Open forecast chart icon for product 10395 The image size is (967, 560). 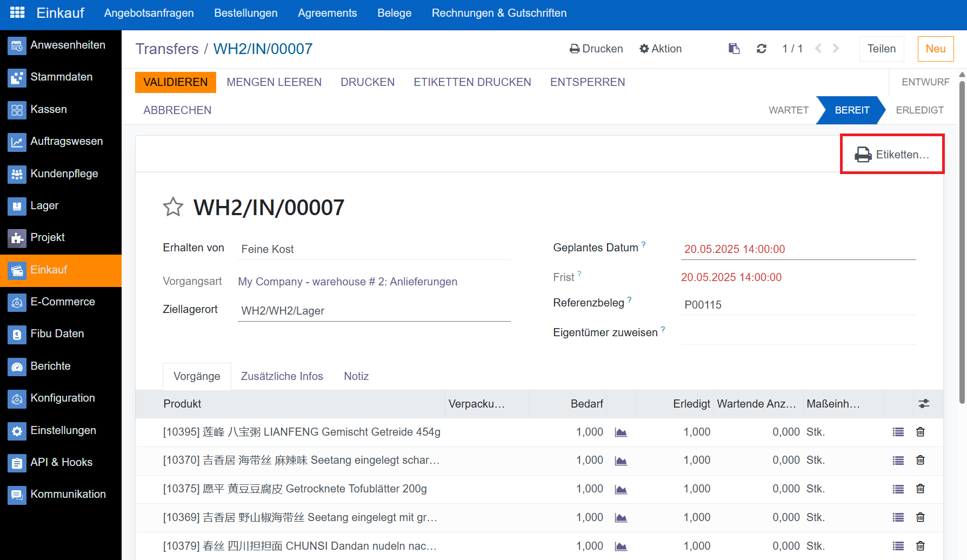(621, 432)
